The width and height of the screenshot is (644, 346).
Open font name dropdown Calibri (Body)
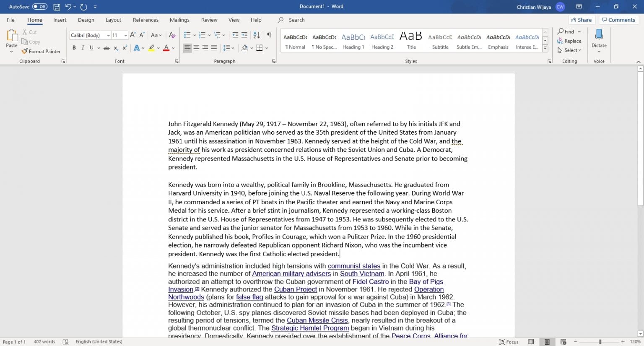[x=108, y=36]
